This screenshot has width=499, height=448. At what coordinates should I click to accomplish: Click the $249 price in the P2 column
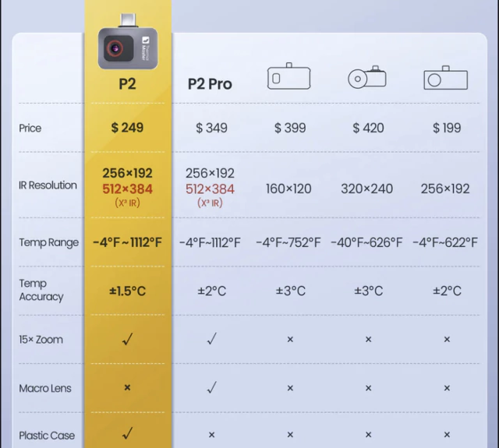127,128
